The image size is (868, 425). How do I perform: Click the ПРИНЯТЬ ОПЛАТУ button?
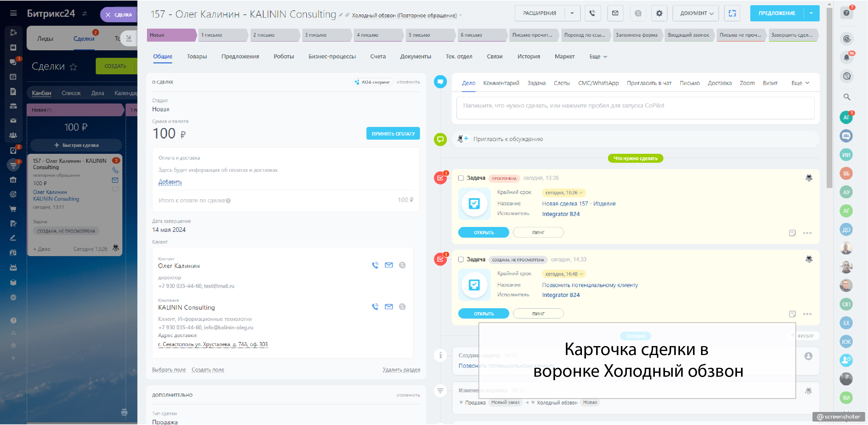393,134
